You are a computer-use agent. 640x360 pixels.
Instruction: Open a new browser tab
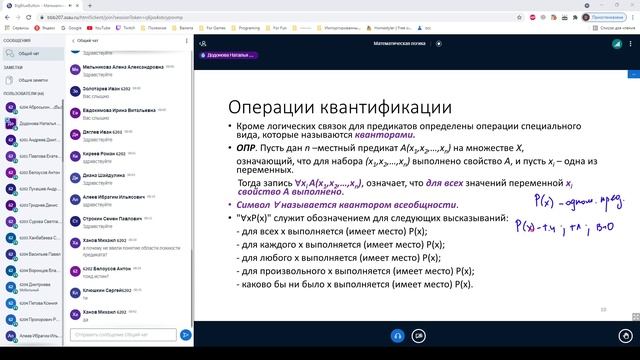[90, 6]
